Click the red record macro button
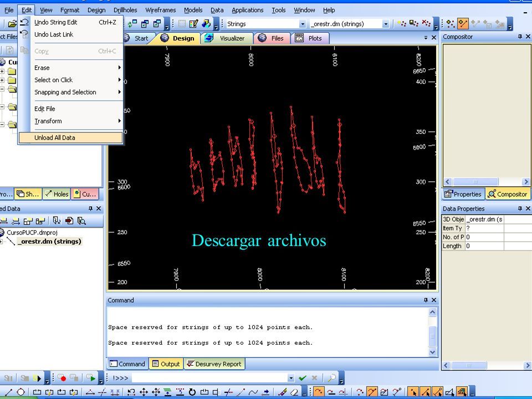The width and height of the screenshot is (532, 399). [62, 378]
